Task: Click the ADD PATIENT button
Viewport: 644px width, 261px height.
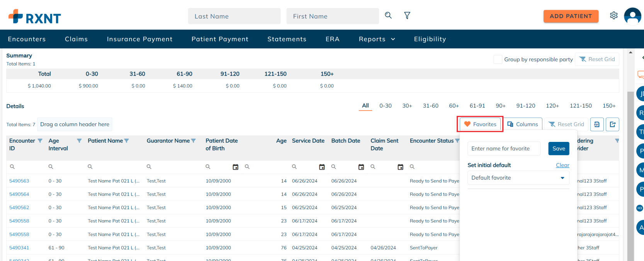Action: tap(571, 16)
